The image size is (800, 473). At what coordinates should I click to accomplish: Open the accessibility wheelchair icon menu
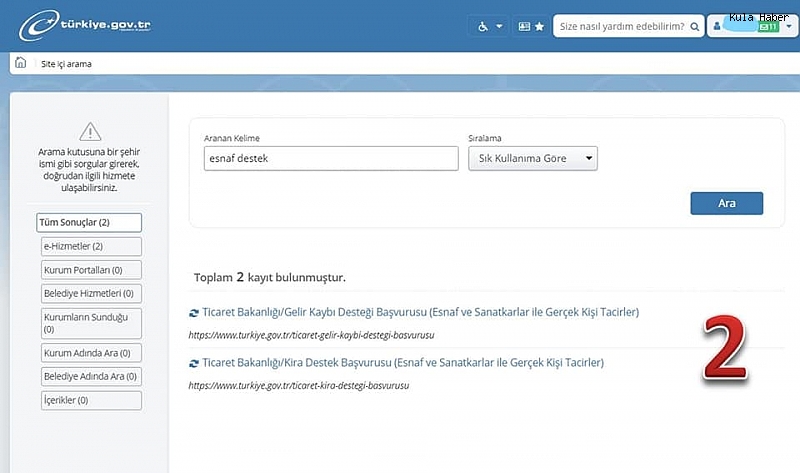483,27
